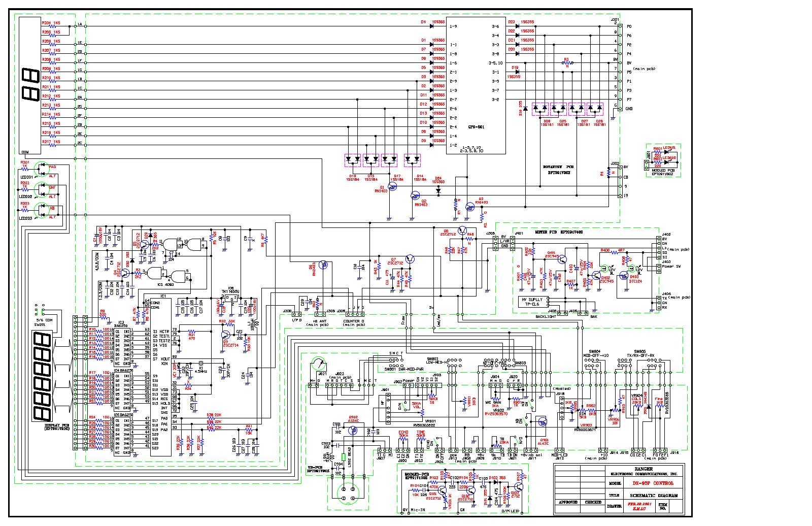812x526 pixels.
Task: Click the 'METER PCB' heading text
Action: [x=546, y=232]
